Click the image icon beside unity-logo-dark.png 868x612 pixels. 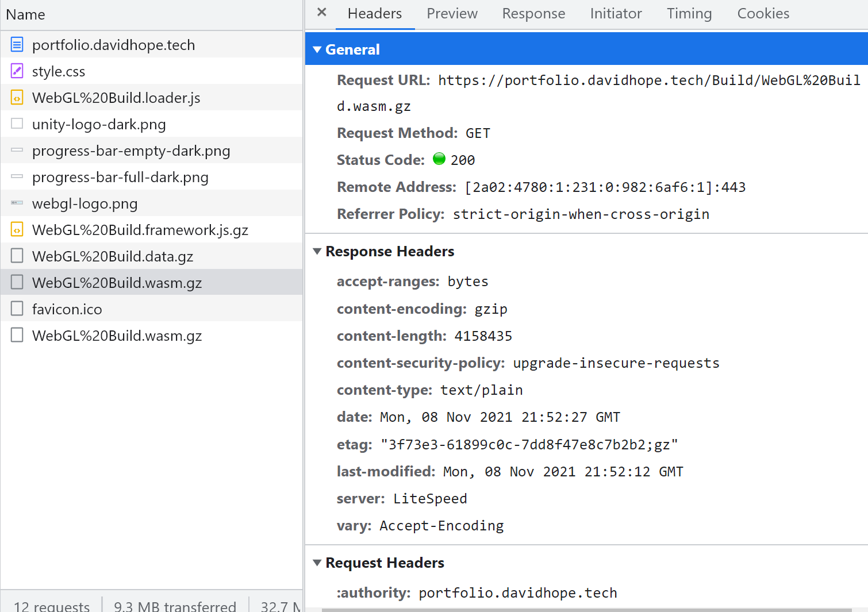coord(17,124)
